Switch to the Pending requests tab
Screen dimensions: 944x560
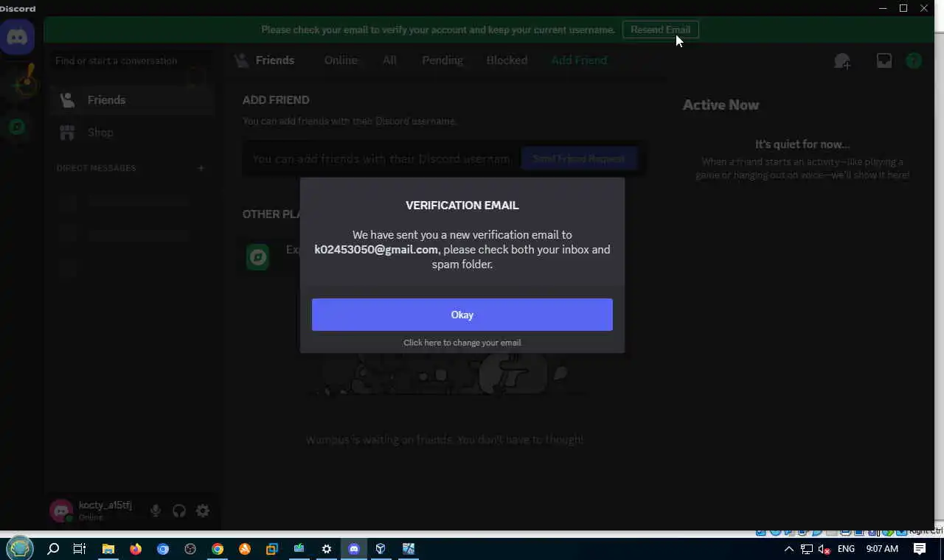(x=442, y=60)
